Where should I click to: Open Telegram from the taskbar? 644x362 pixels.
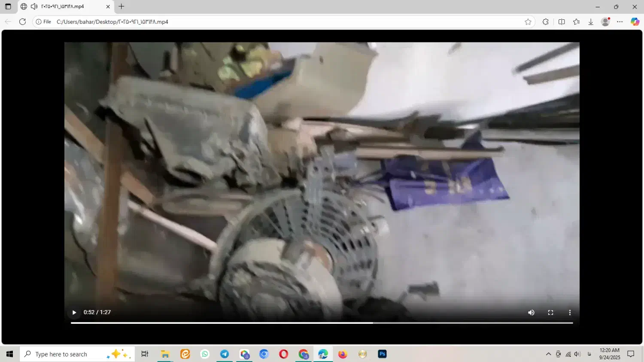pos(225,354)
